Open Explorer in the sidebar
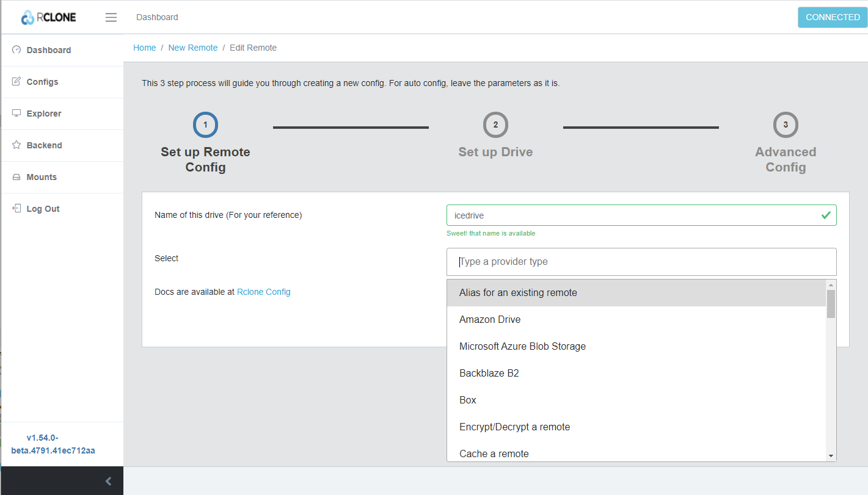868x495 pixels. [x=62, y=114]
